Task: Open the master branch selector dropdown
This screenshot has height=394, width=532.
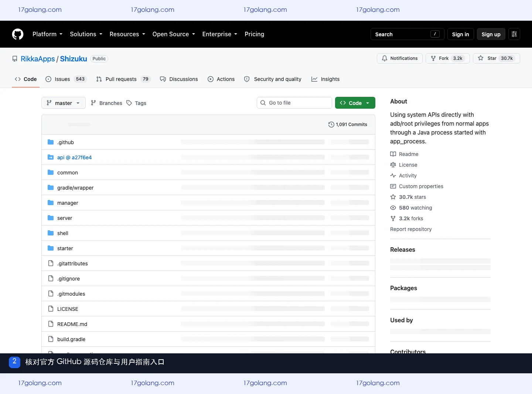Action: click(x=64, y=103)
